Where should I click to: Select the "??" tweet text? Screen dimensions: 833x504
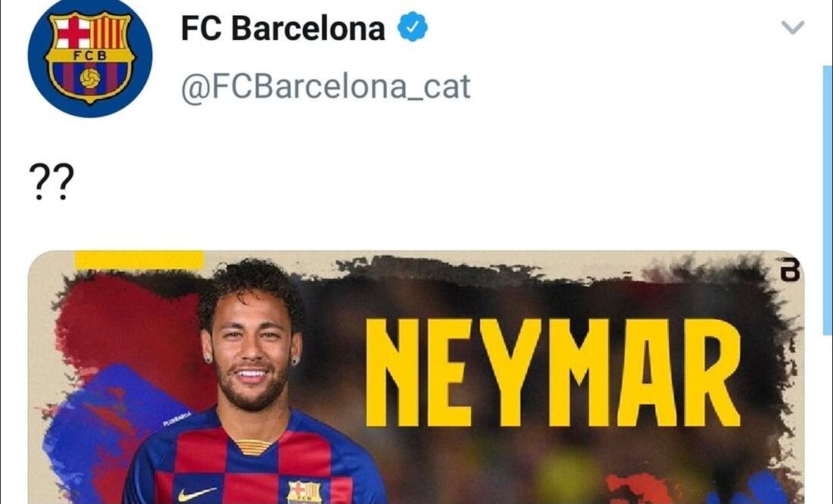tap(51, 182)
